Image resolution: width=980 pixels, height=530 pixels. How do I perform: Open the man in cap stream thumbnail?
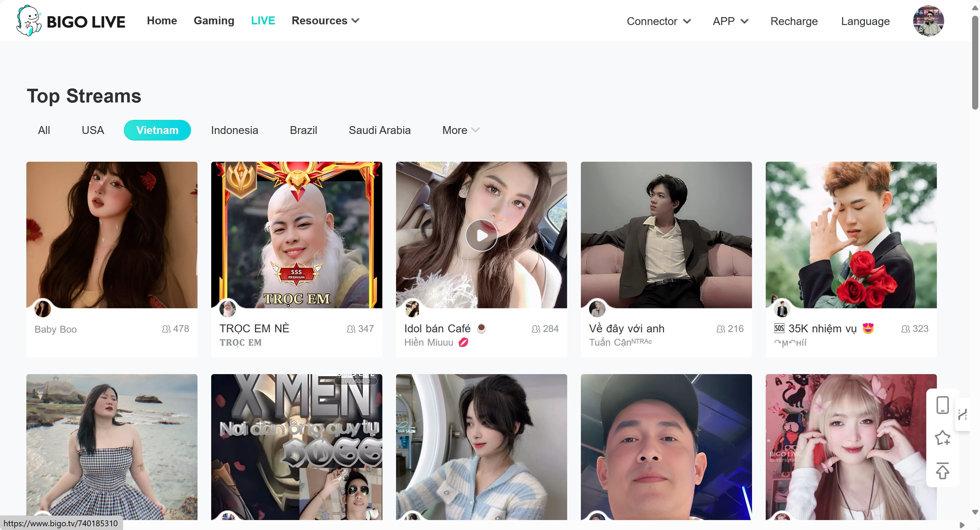[x=666, y=447]
